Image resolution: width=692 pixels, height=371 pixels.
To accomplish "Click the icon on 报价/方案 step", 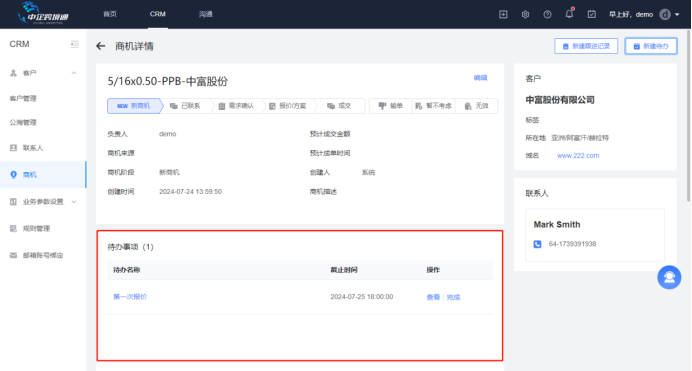I will coord(272,106).
